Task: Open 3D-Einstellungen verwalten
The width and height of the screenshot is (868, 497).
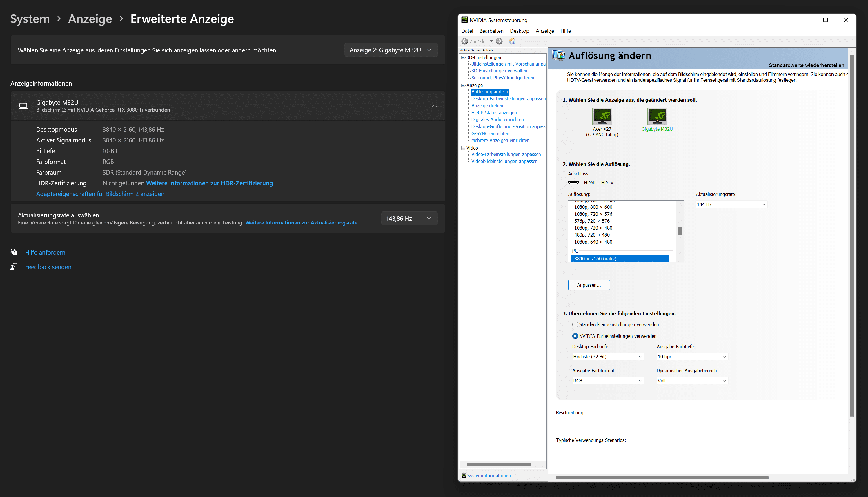Action: [x=499, y=71]
